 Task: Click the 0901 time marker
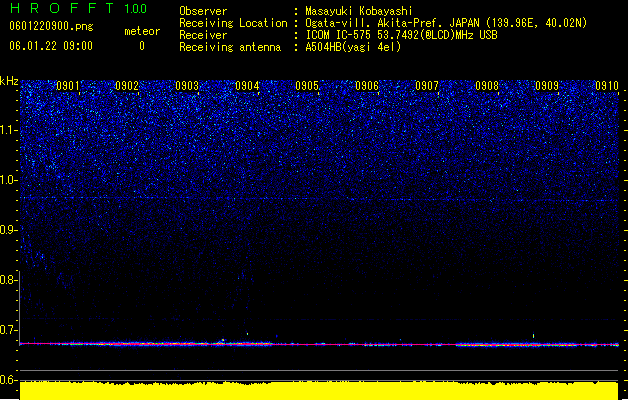[x=68, y=86]
